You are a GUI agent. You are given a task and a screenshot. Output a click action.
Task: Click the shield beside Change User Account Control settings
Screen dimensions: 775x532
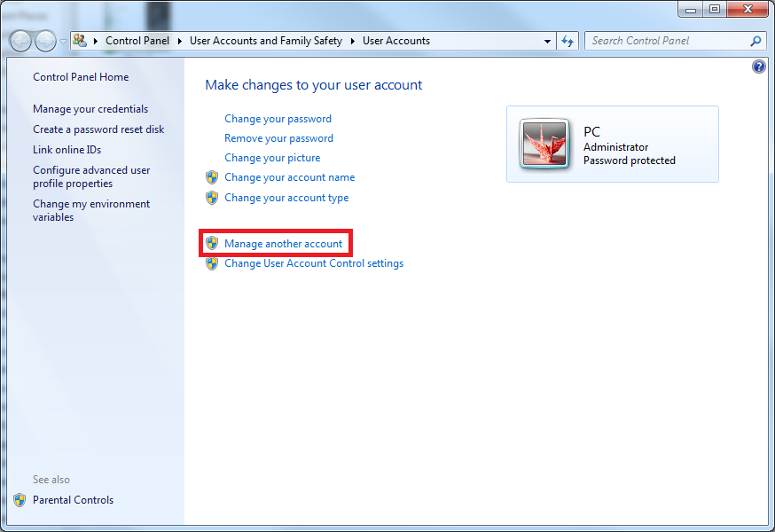212,262
